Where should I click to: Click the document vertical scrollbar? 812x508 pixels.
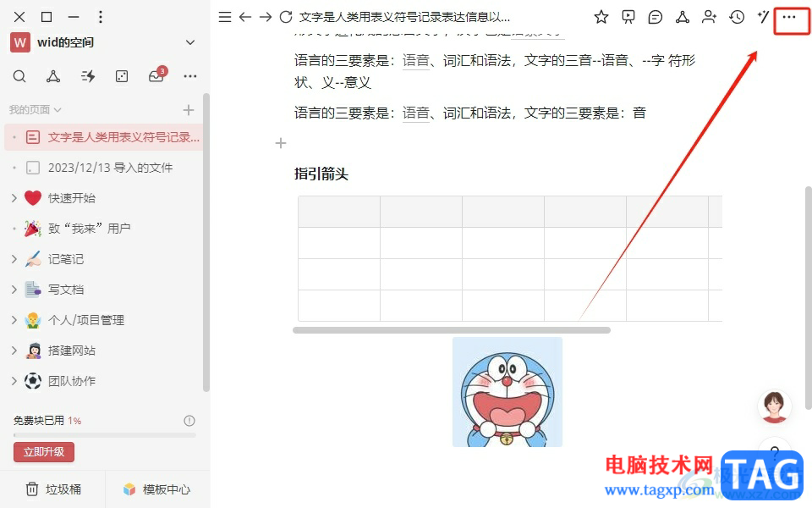[808, 298]
